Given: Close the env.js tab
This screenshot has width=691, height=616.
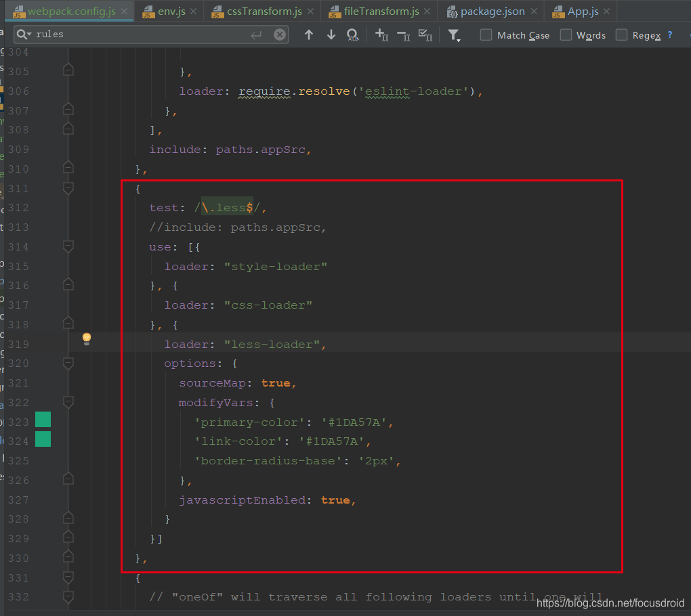Looking at the screenshot, I should pos(194,12).
